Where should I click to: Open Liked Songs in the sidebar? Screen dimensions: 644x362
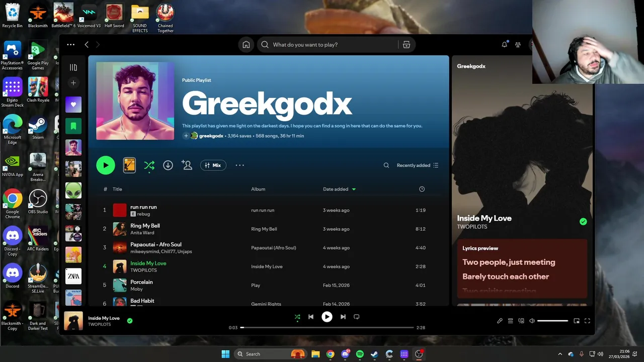[73, 105]
